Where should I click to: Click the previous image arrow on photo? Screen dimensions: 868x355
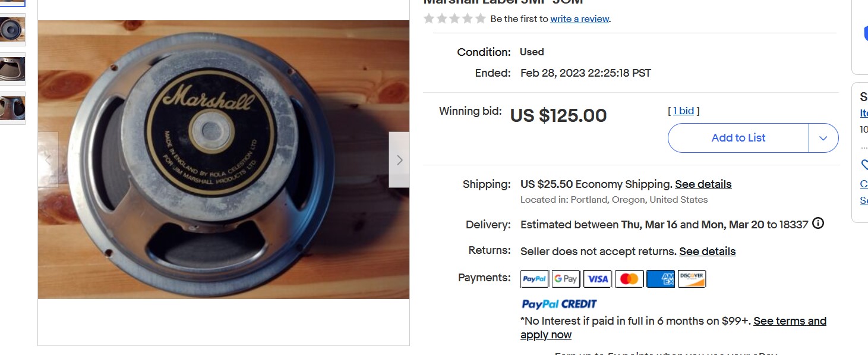click(48, 159)
